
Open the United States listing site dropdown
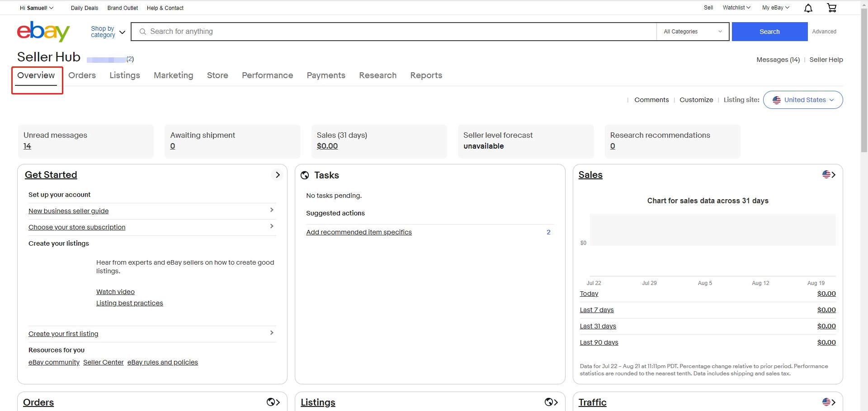pos(803,100)
